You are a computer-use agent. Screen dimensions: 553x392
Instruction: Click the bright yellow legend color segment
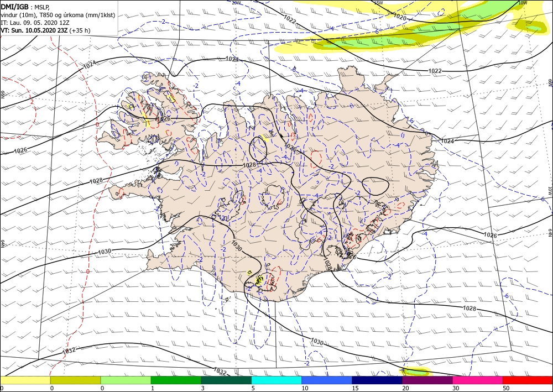[x=25, y=380]
